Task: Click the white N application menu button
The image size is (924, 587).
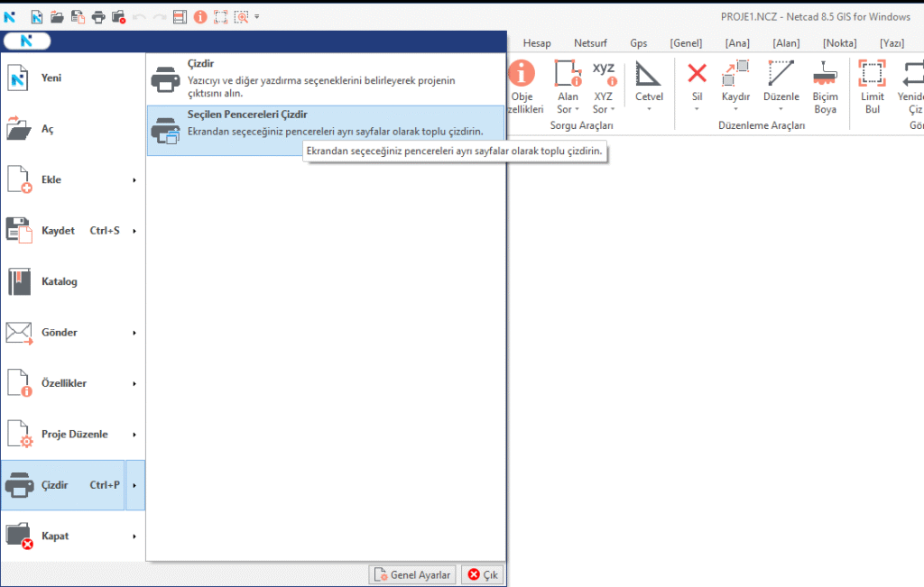Action: [26, 41]
